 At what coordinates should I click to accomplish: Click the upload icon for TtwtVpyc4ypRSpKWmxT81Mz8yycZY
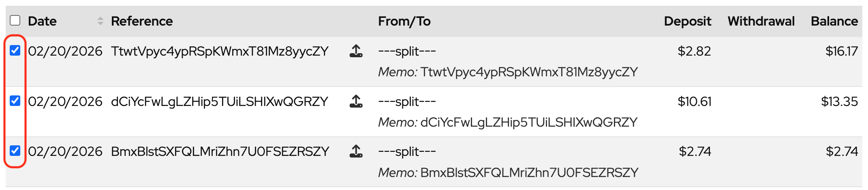[356, 51]
